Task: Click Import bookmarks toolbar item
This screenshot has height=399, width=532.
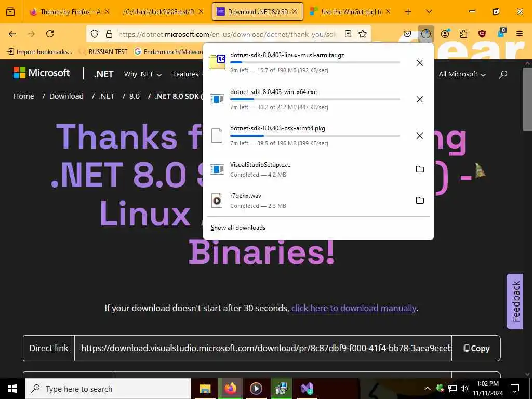Action: click(x=39, y=51)
